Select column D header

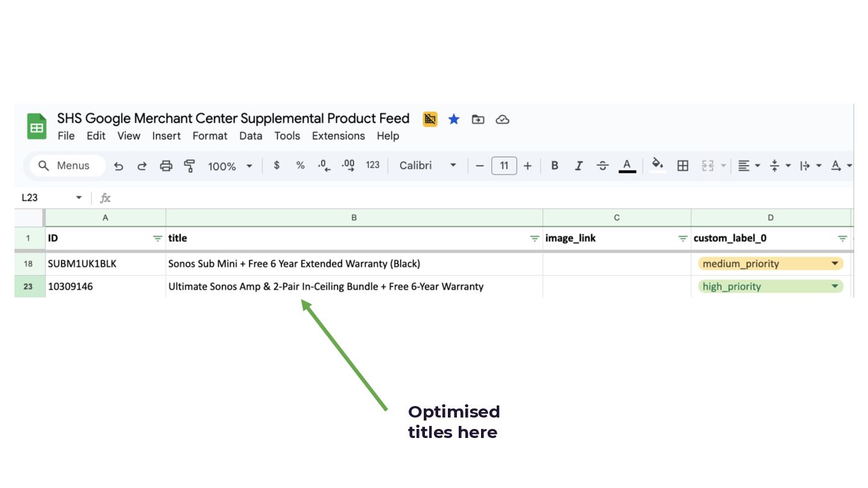(771, 217)
